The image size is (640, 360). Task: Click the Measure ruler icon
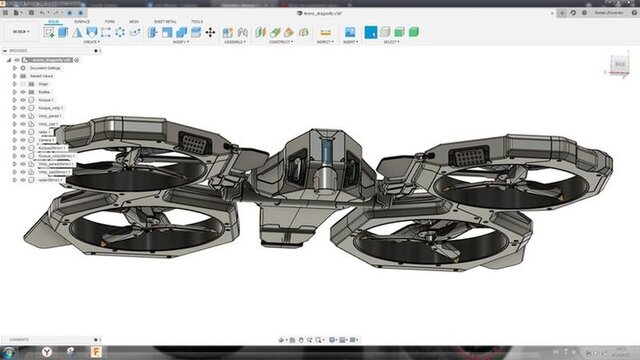pyautogui.click(x=325, y=32)
